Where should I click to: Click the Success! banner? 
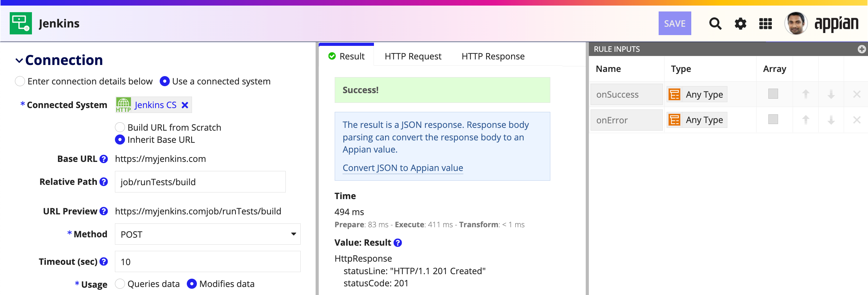442,90
